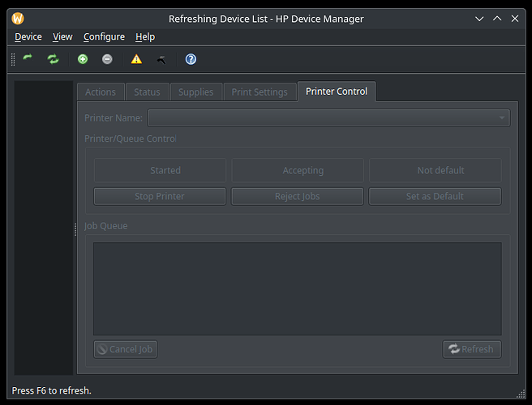Click the window resize grip in corner
Viewport: 532px width, 405px height.
click(x=521, y=394)
